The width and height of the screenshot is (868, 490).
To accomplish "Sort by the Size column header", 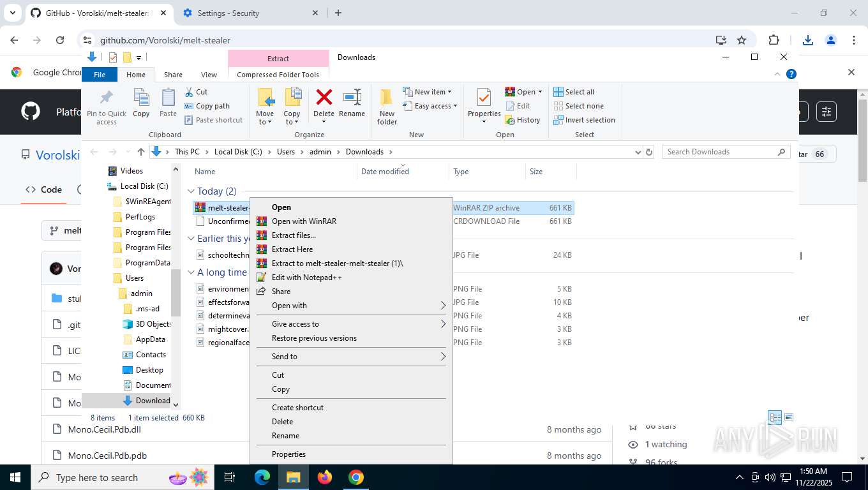I will click(x=551, y=172).
